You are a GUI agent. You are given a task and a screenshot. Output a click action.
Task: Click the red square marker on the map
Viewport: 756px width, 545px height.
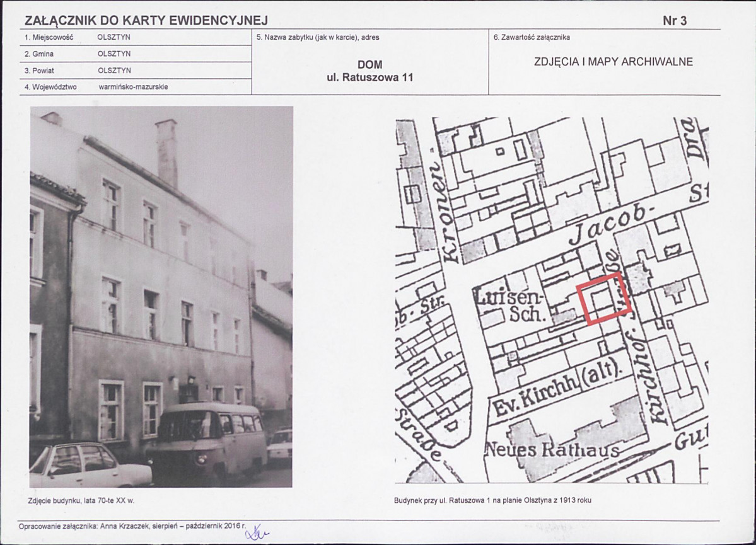(603, 299)
